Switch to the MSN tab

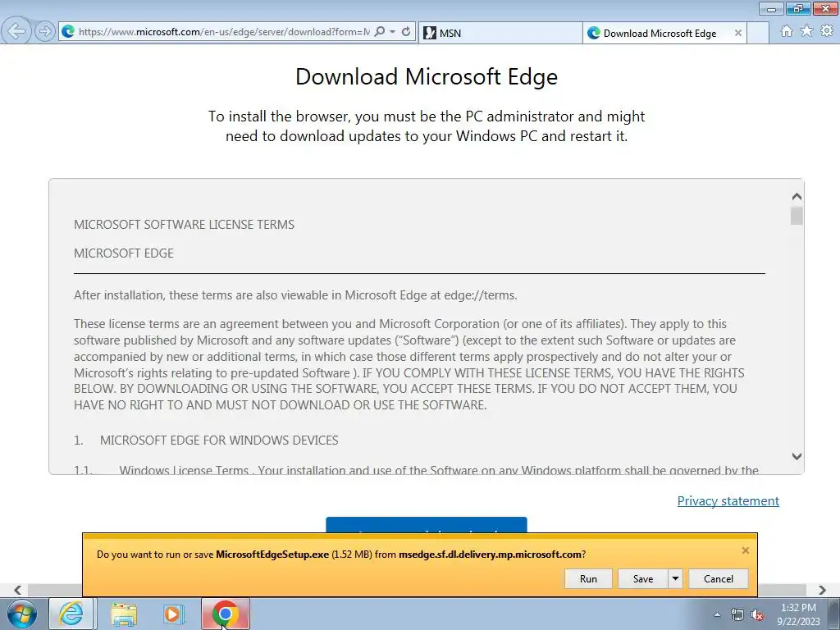pos(500,33)
